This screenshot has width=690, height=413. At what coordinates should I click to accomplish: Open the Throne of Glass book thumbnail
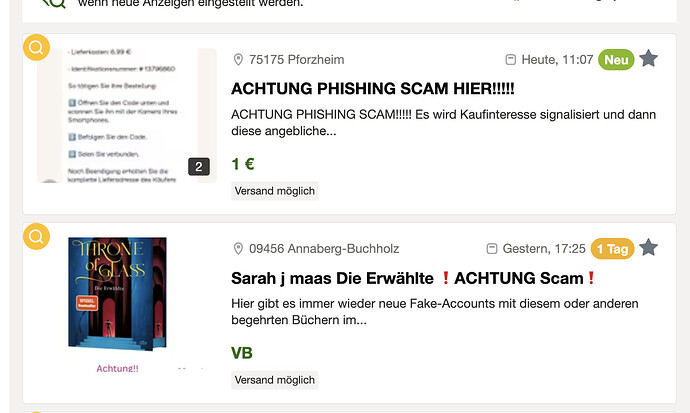pos(117,294)
